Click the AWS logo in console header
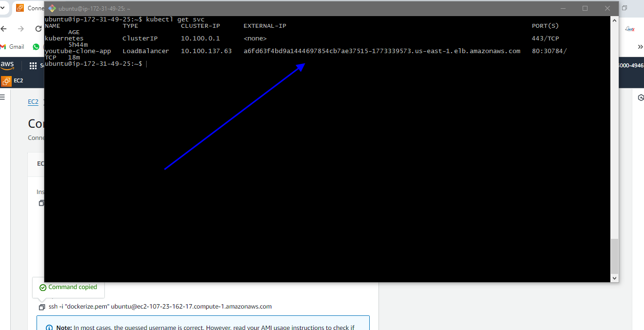644x330 pixels. click(7, 65)
